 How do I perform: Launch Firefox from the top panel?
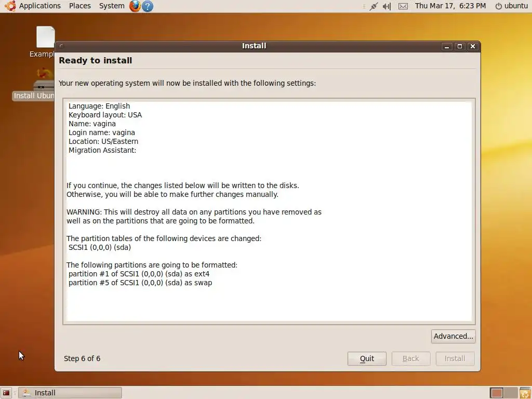[x=135, y=6]
